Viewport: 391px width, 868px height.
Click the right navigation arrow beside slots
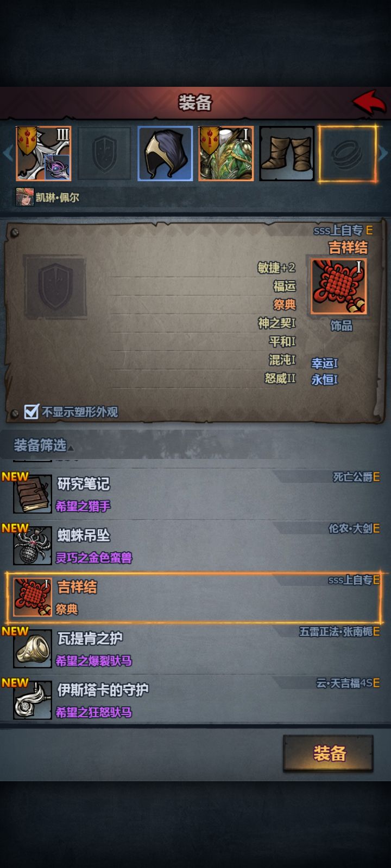[x=383, y=154]
